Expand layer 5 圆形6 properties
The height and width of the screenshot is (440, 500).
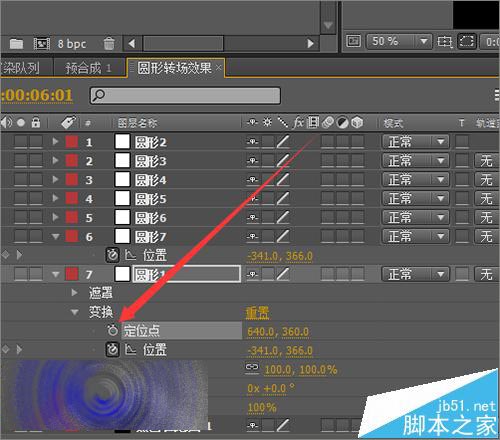tap(55, 217)
